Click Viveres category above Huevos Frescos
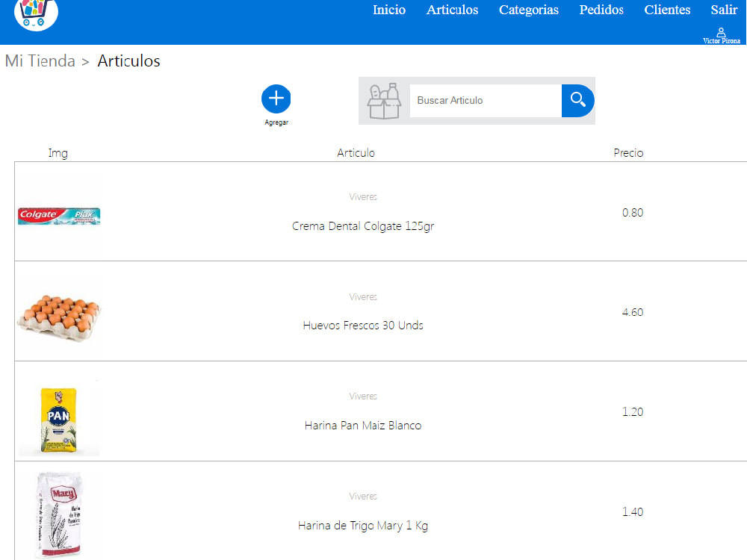 tap(363, 297)
